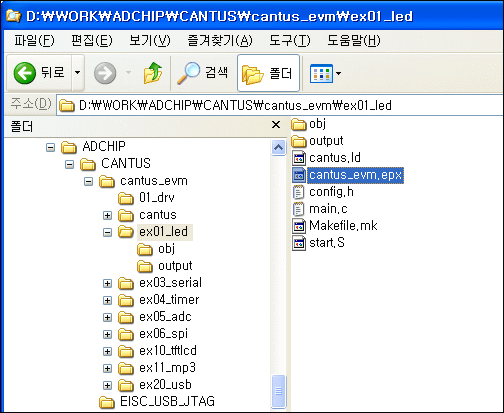
Task: Select the cantus folder label in tree
Action: click(x=158, y=215)
